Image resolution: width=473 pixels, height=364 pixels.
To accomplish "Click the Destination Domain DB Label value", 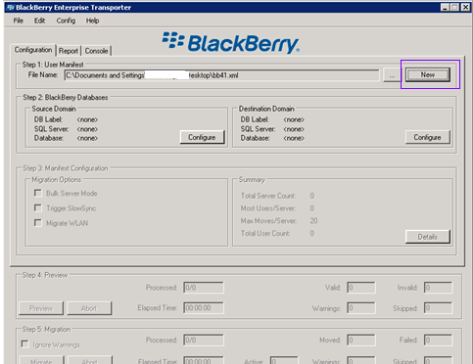I will pyautogui.click(x=294, y=120).
